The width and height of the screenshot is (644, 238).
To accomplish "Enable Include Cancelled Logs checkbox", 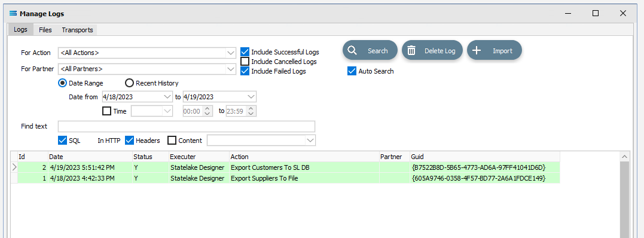I will coord(245,62).
